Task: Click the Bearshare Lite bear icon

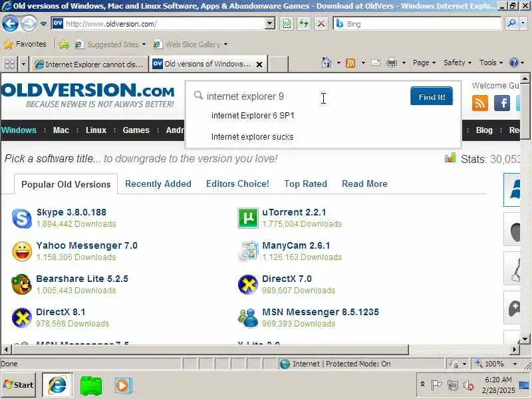Action: point(22,285)
